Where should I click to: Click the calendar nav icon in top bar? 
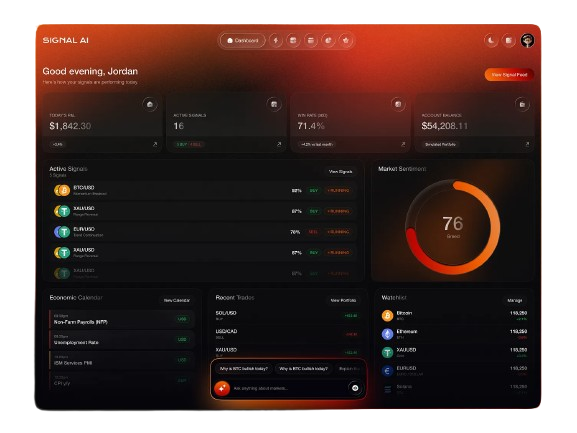[x=311, y=40]
